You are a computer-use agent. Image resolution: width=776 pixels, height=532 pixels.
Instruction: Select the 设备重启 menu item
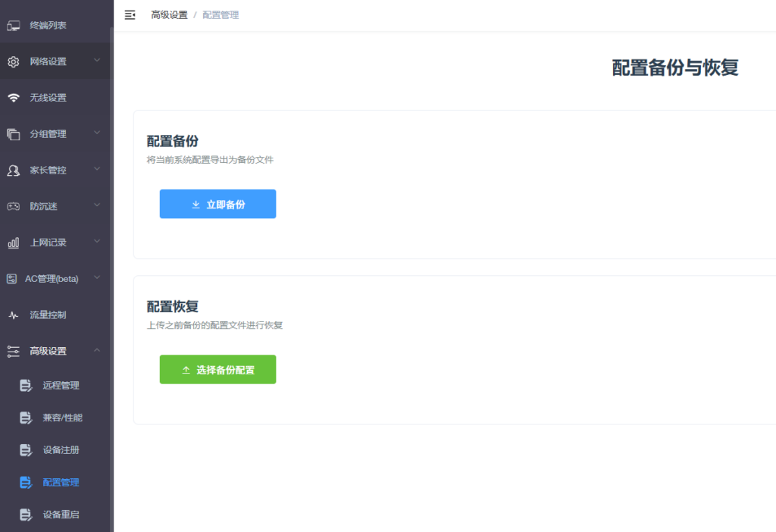(61, 515)
